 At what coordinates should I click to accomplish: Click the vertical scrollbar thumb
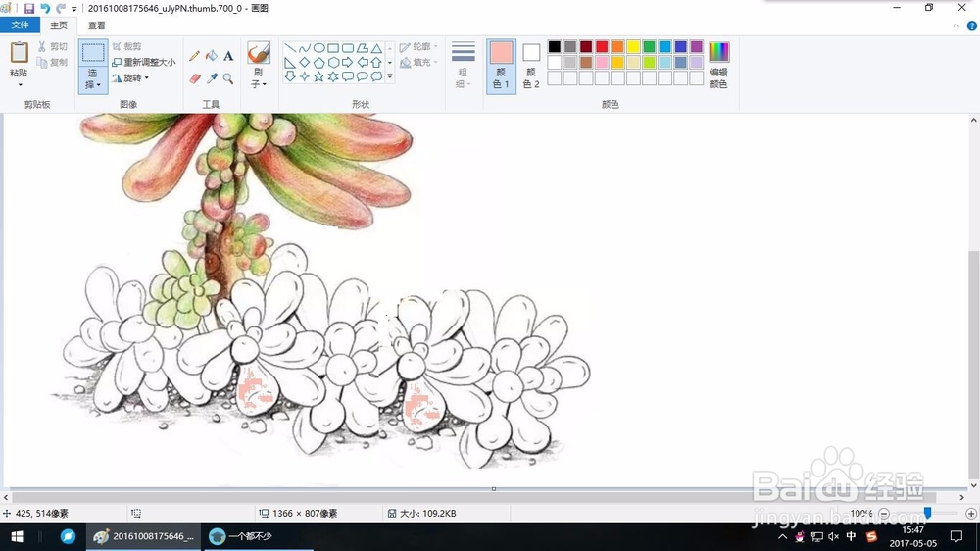pyautogui.click(x=974, y=365)
